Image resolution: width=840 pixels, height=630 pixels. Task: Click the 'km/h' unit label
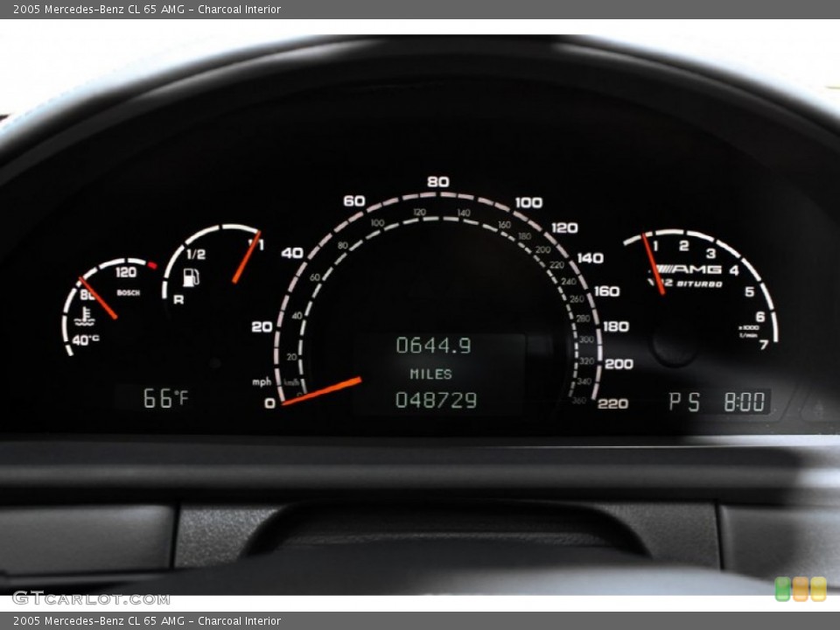(x=291, y=382)
